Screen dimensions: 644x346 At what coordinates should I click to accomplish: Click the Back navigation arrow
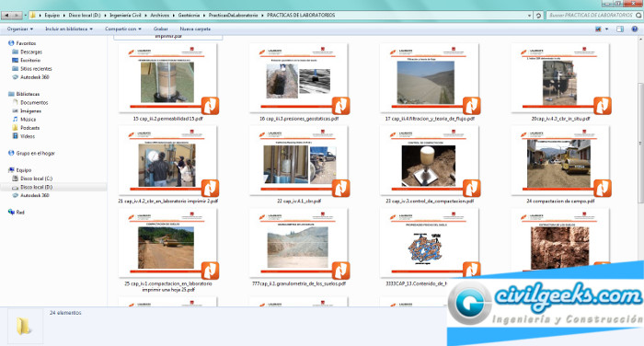[7, 16]
